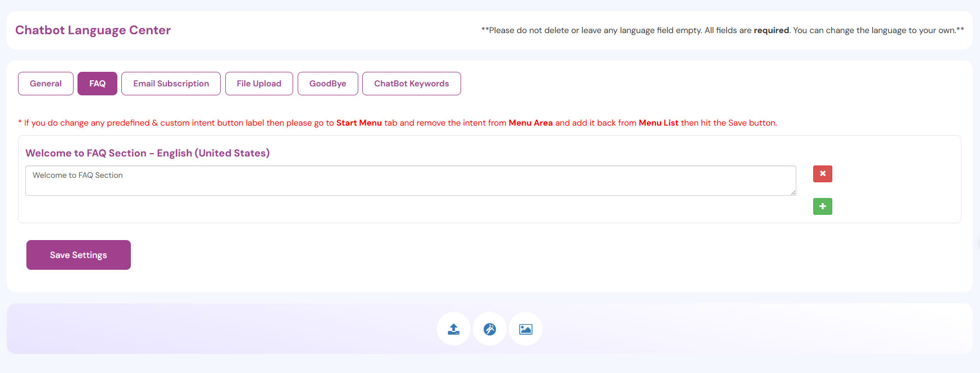Select the FAQ tab
This screenshot has height=373, width=980.
[x=97, y=84]
